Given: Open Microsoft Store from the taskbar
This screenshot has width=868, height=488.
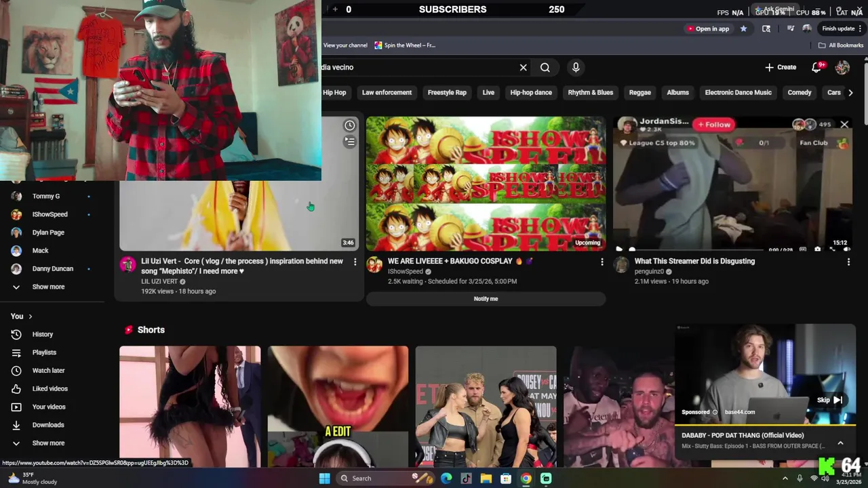Looking at the screenshot, I should (x=506, y=479).
